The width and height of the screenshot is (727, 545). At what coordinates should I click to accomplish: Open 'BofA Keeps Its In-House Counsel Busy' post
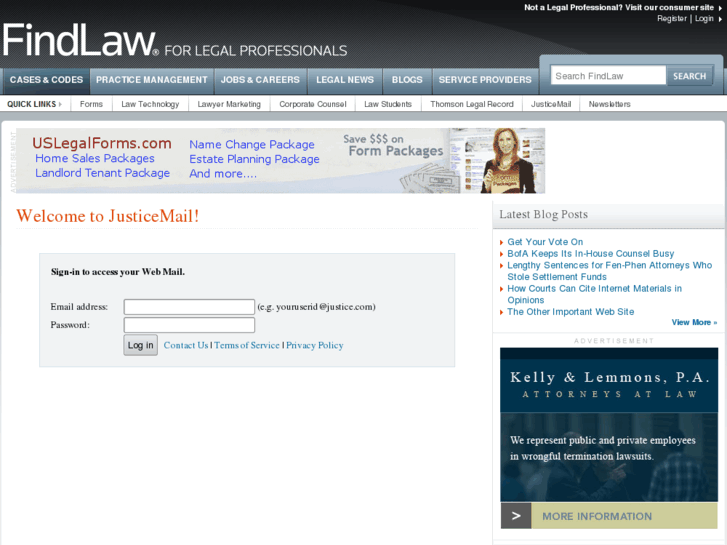pyautogui.click(x=591, y=254)
